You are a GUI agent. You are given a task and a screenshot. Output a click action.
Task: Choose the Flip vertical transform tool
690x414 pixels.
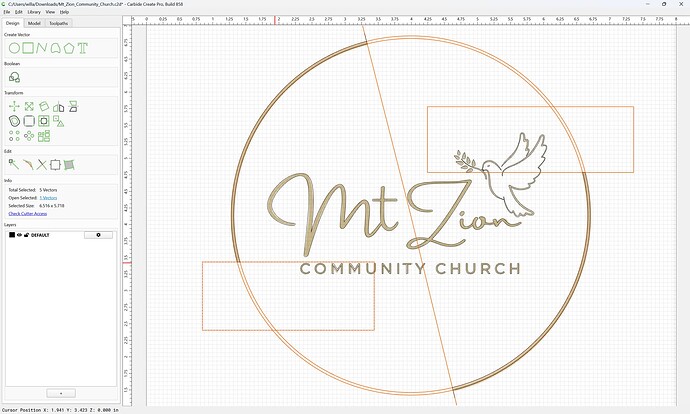(73, 106)
